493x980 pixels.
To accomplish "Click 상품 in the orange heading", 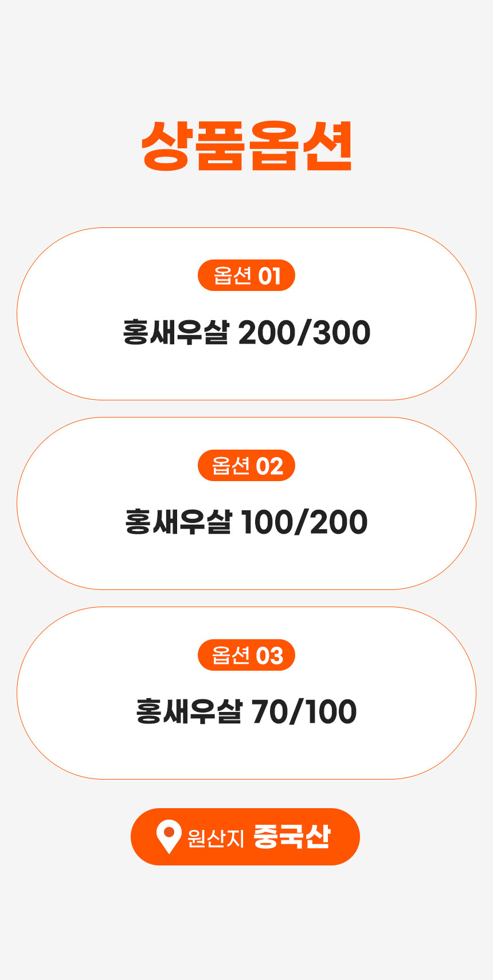I will click(x=193, y=146).
